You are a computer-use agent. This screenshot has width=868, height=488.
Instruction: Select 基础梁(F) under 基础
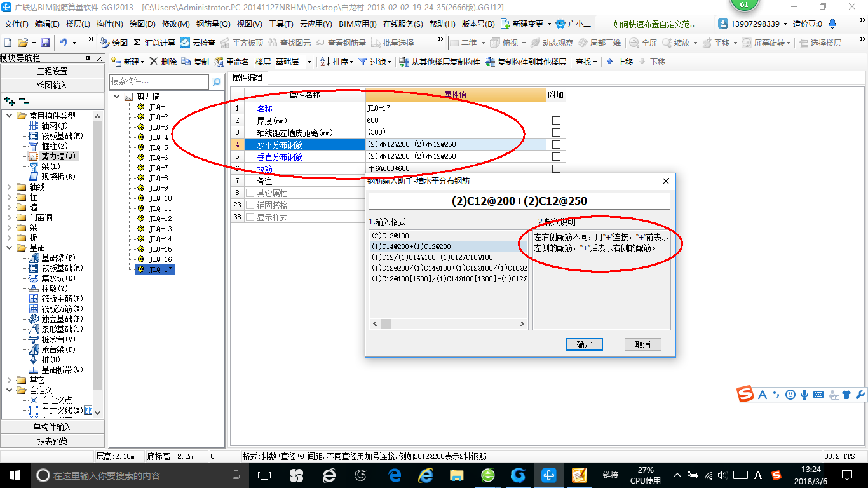pyautogui.click(x=52, y=258)
